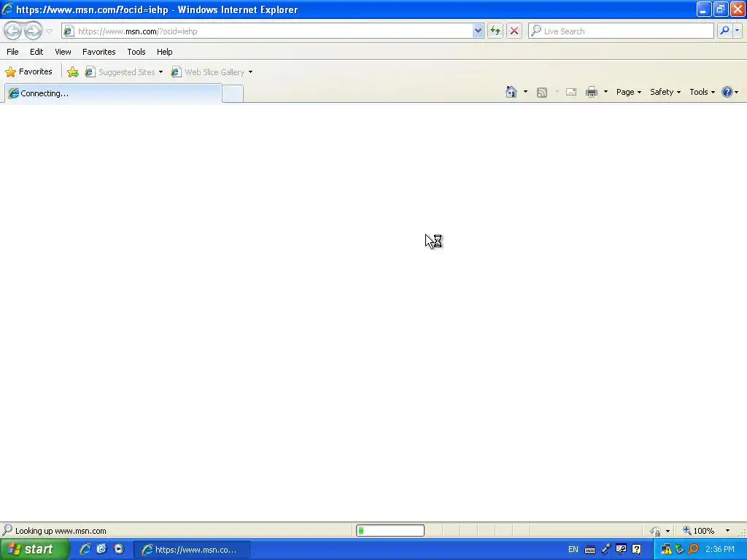This screenshot has height=560, width=747.
Task: Click the green network tray icon
Action: click(x=680, y=550)
